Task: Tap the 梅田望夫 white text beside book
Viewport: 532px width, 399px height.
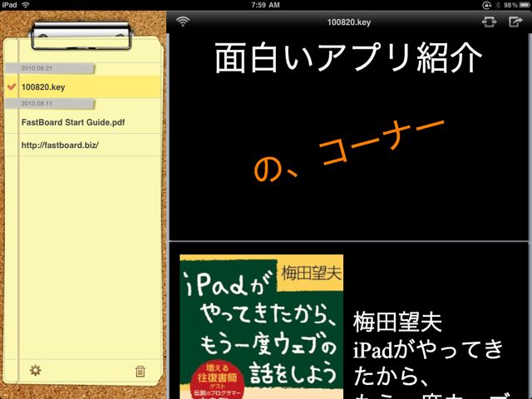Action: click(397, 323)
